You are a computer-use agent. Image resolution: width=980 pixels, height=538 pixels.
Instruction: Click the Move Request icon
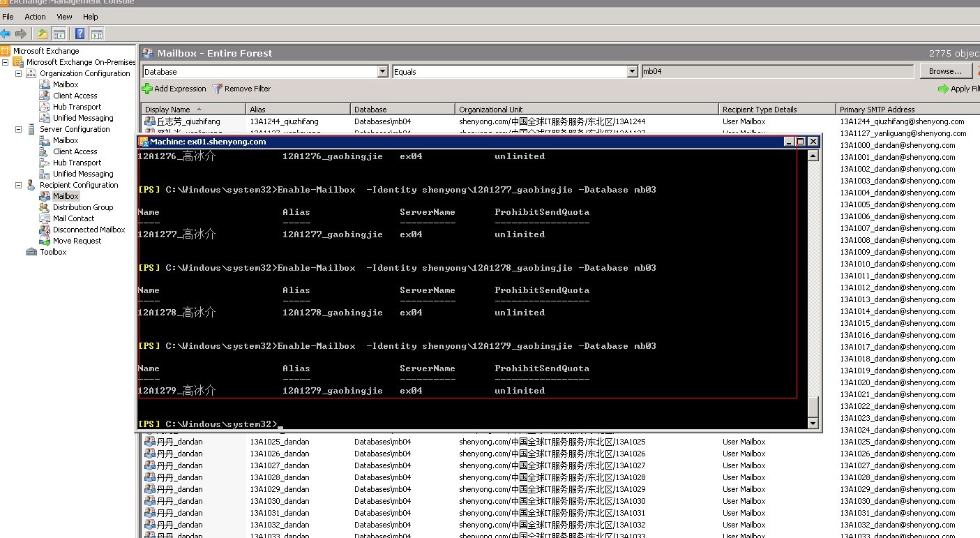(45, 241)
